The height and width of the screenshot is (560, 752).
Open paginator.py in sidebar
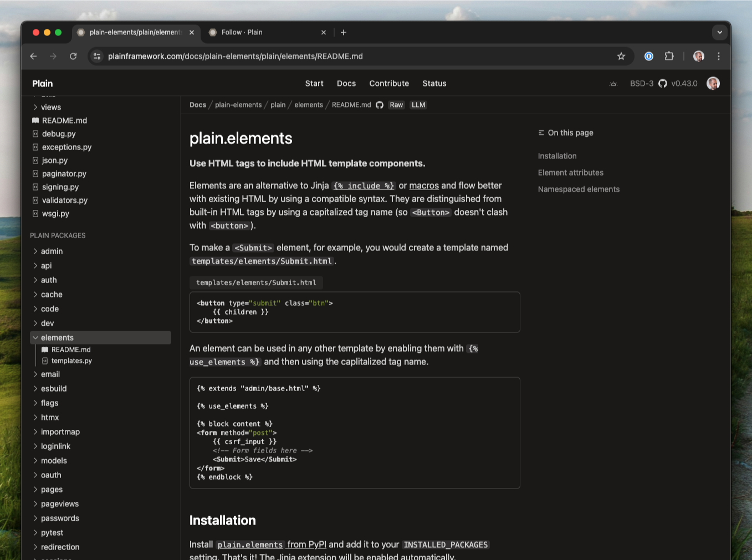(x=64, y=173)
